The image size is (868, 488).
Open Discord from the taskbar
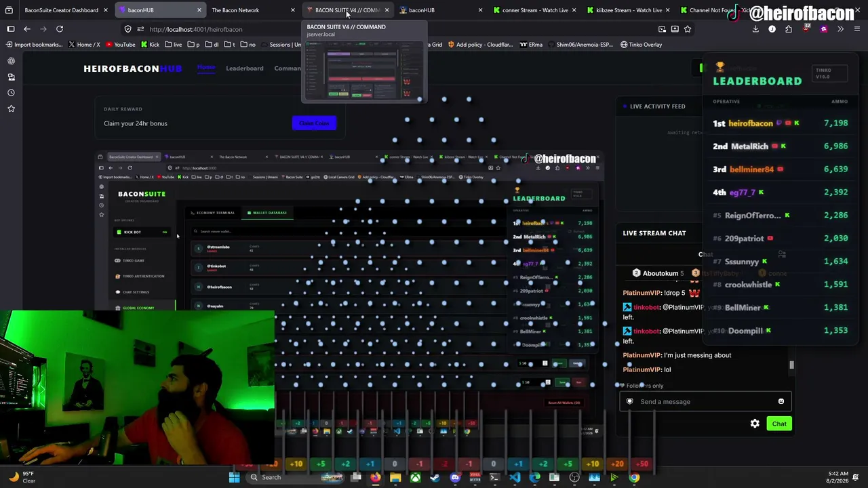[x=455, y=477]
